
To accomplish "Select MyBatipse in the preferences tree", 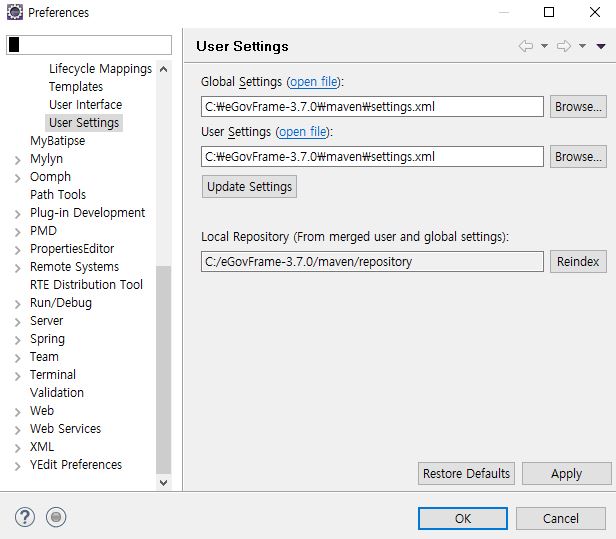I will click(57, 141).
